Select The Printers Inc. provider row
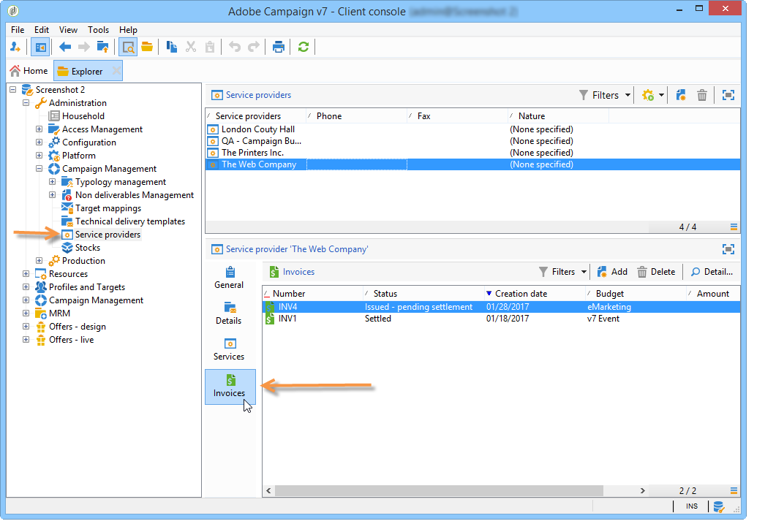 point(472,153)
